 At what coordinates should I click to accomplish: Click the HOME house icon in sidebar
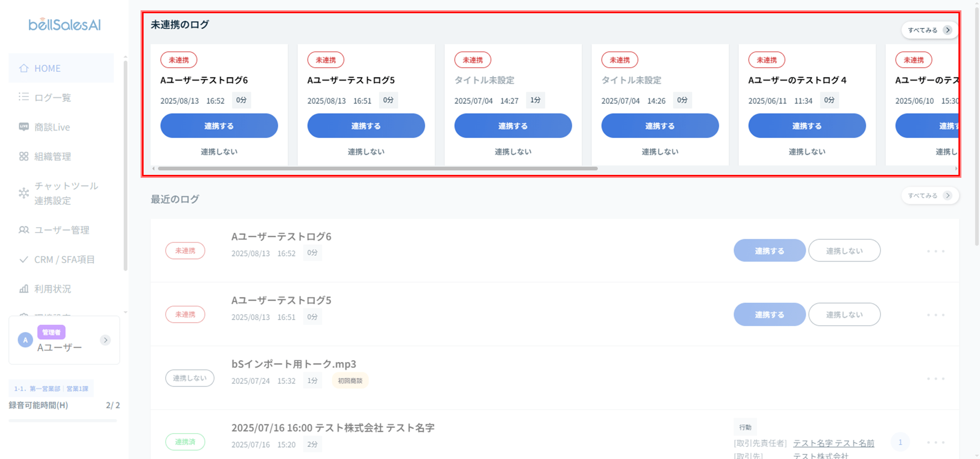(24, 69)
